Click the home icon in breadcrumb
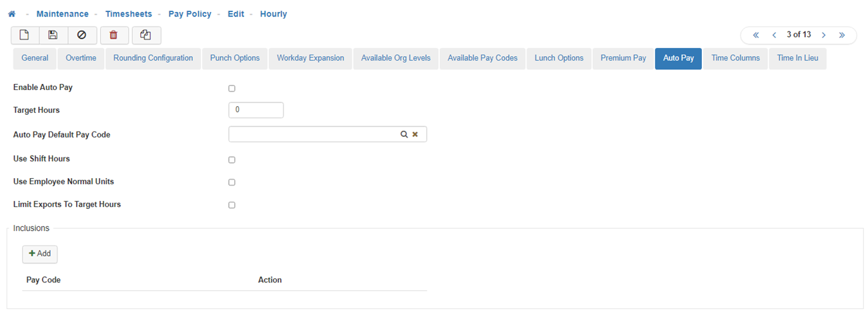Image resolution: width=868 pixels, height=315 pixels. point(11,14)
